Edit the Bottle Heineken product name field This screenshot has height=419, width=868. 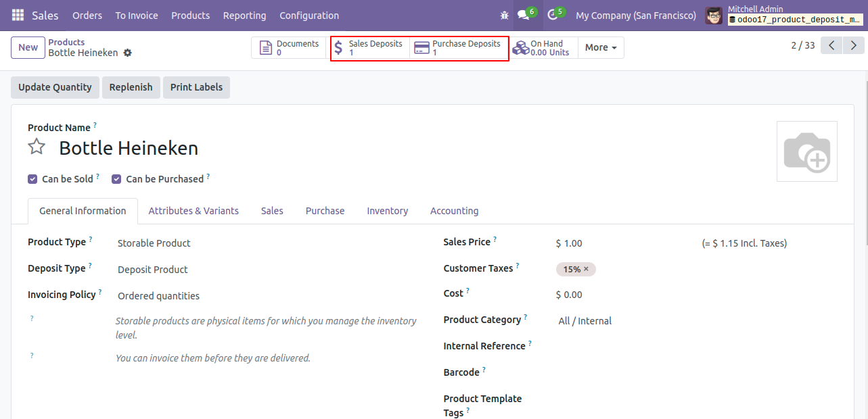[x=129, y=148]
